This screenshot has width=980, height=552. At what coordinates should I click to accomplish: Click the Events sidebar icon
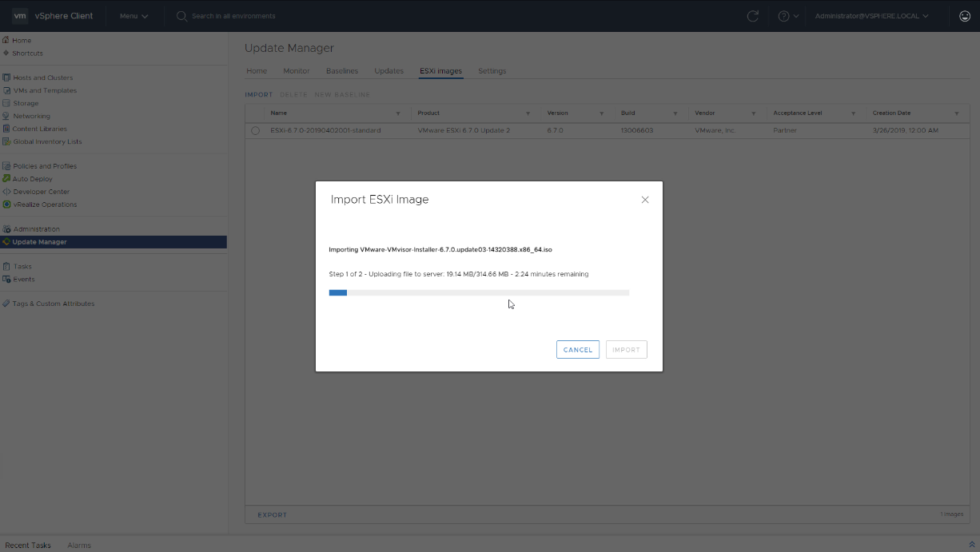pos(6,280)
